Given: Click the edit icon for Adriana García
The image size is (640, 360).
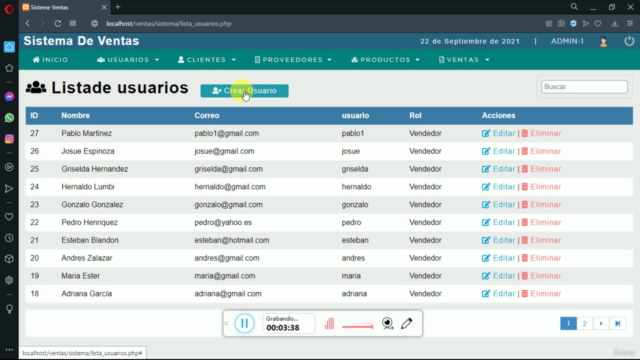Looking at the screenshot, I should coord(486,294).
